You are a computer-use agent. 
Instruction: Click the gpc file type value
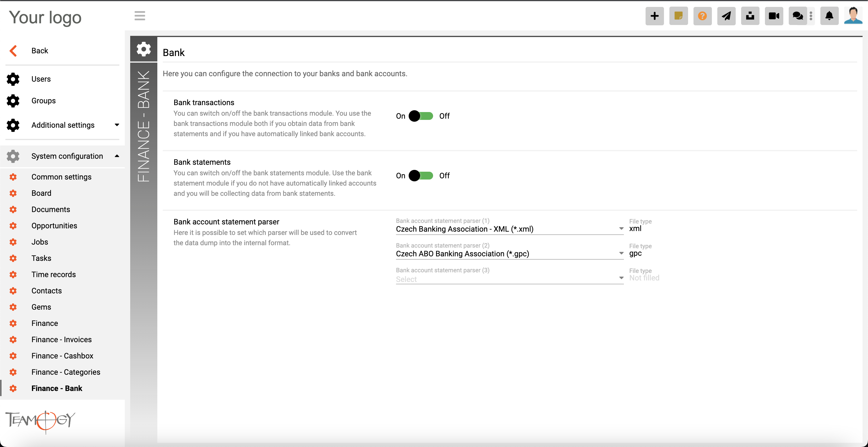(x=635, y=253)
